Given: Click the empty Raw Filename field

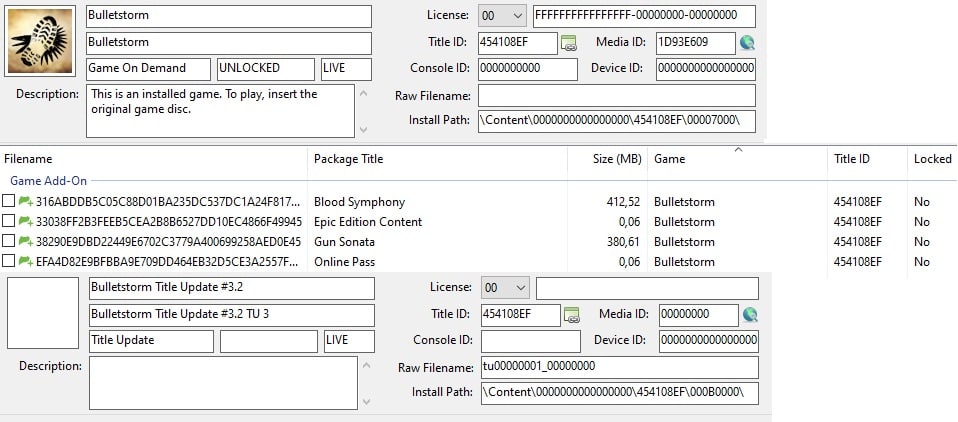Looking at the screenshot, I should click(x=617, y=95).
